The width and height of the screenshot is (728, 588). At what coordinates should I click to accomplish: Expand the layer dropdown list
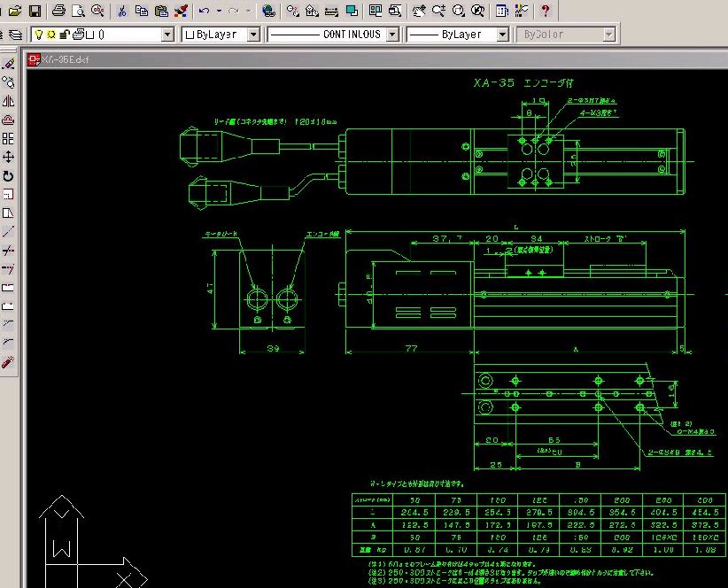[x=167, y=35]
